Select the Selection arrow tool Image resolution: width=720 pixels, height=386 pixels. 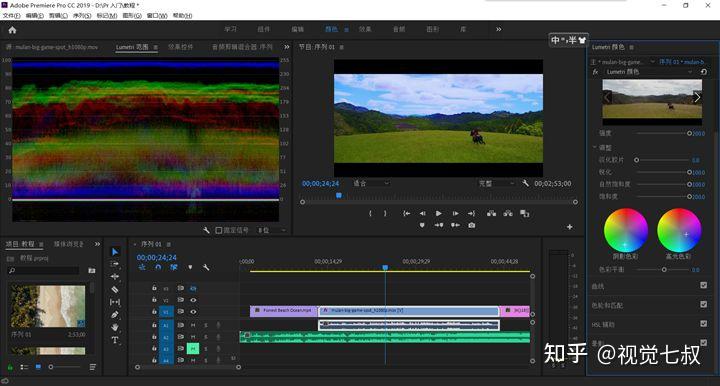click(x=115, y=252)
